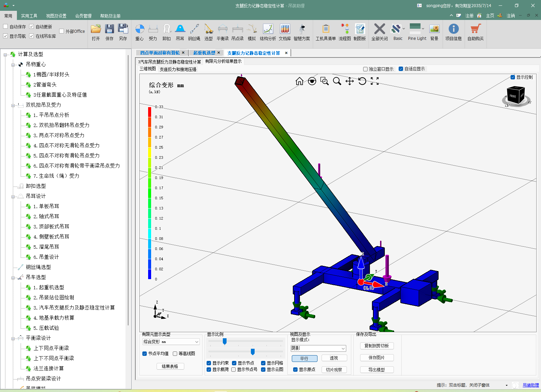The height and width of the screenshot is (392, 541).
Task: Click the 切片观察 slice view button
Action: [334, 370]
